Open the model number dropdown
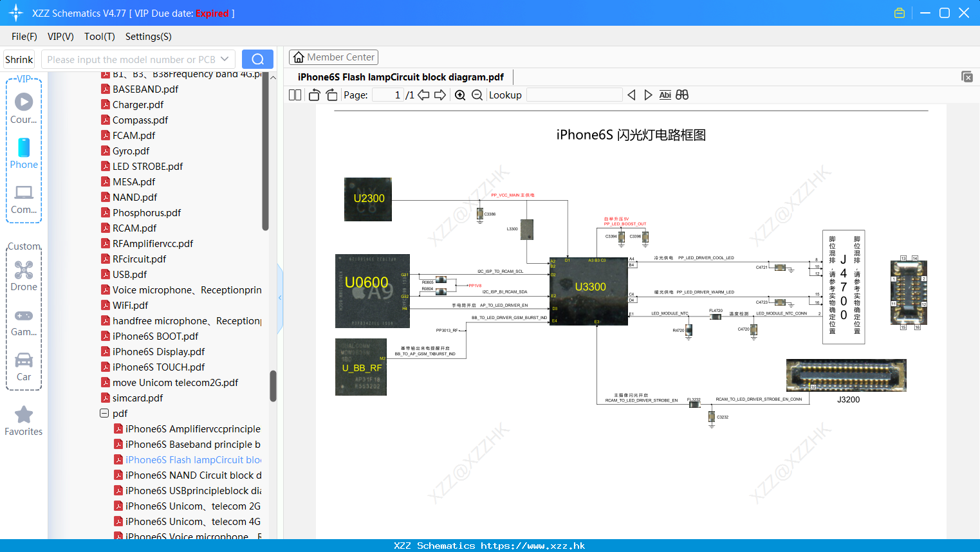 pos(225,59)
